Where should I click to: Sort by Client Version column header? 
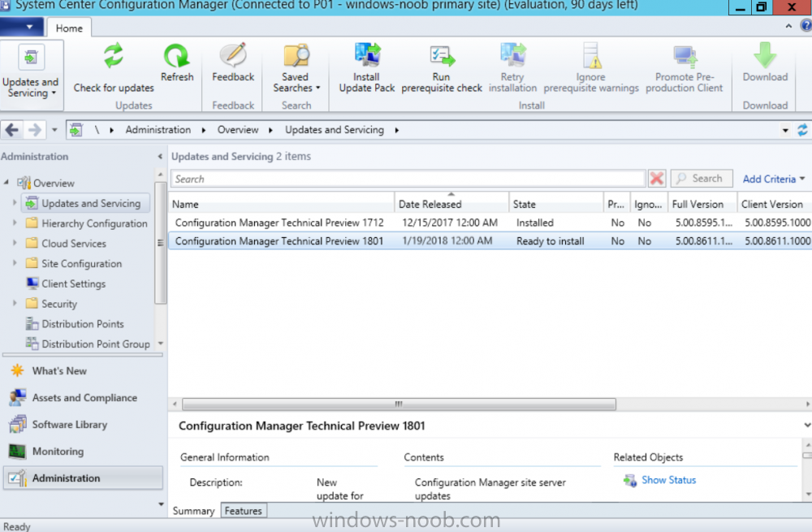point(775,204)
